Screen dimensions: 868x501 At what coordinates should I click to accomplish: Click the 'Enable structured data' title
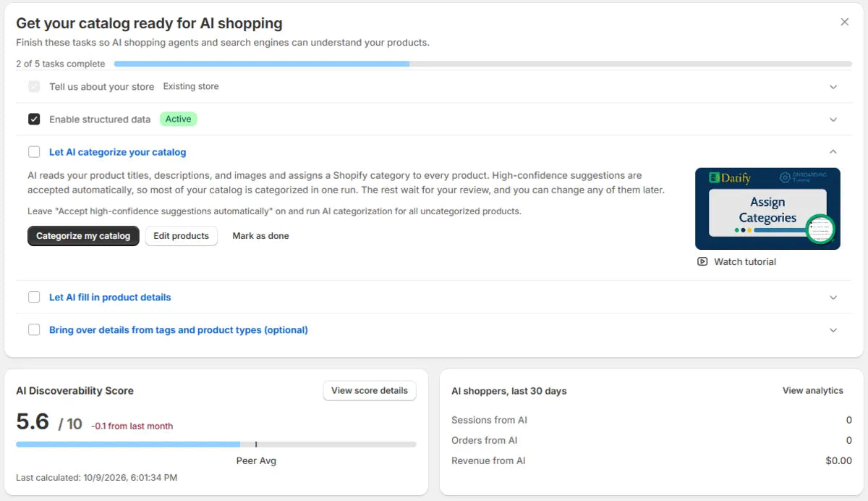click(100, 119)
